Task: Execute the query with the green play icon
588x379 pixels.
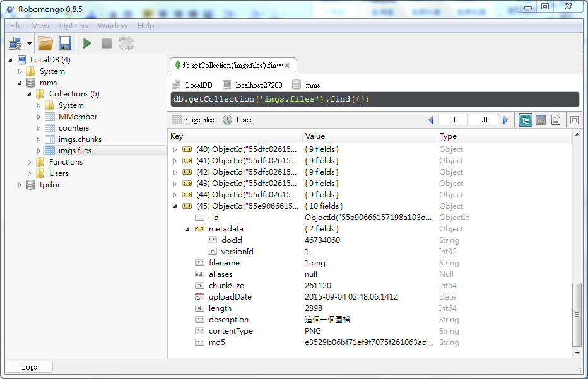Action: [86, 43]
